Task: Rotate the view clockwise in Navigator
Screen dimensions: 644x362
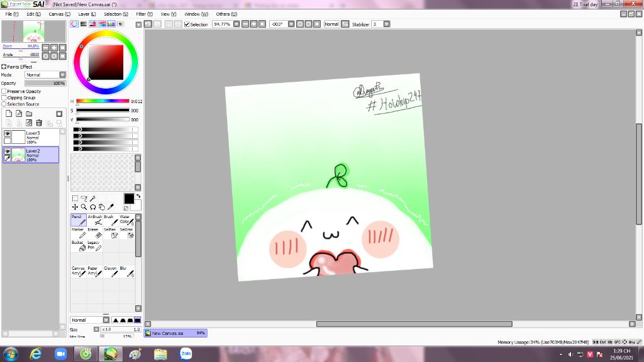Action: tap(54, 56)
